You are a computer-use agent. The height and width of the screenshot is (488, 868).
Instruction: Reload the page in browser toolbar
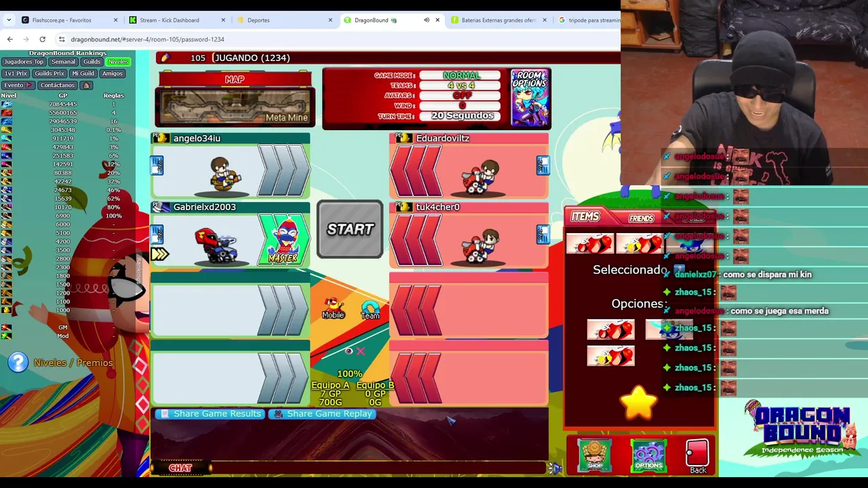42,39
